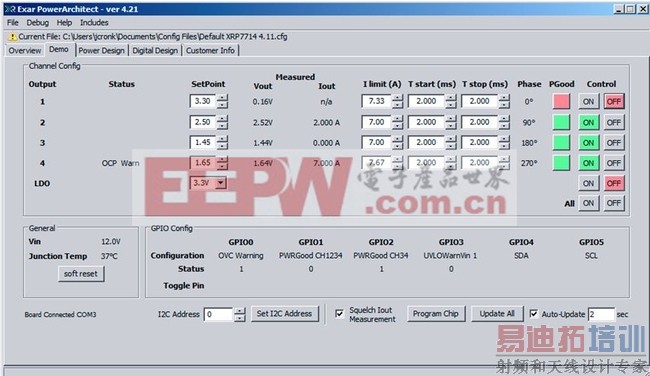Image resolution: width=650 pixels, height=376 pixels.
Task: Switch to the Digital Design tab
Action: pyautogui.click(x=155, y=51)
